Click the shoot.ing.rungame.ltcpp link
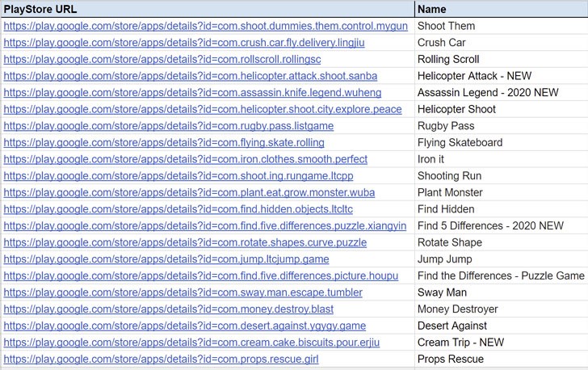 tap(178, 175)
